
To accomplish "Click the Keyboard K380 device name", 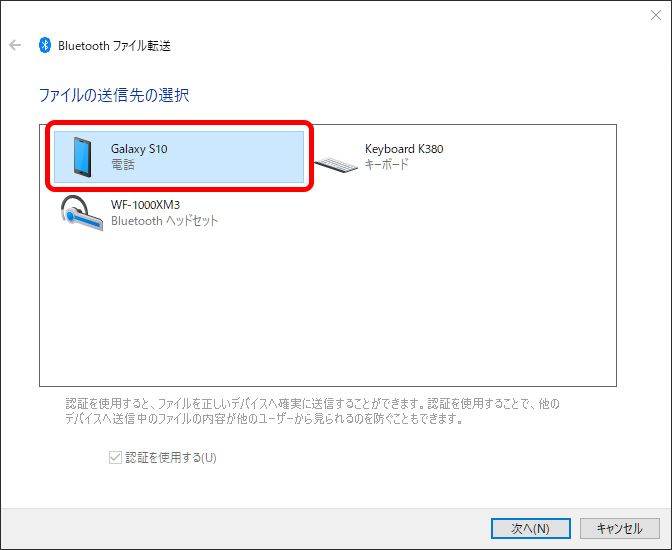I will [x=404, y=149].
